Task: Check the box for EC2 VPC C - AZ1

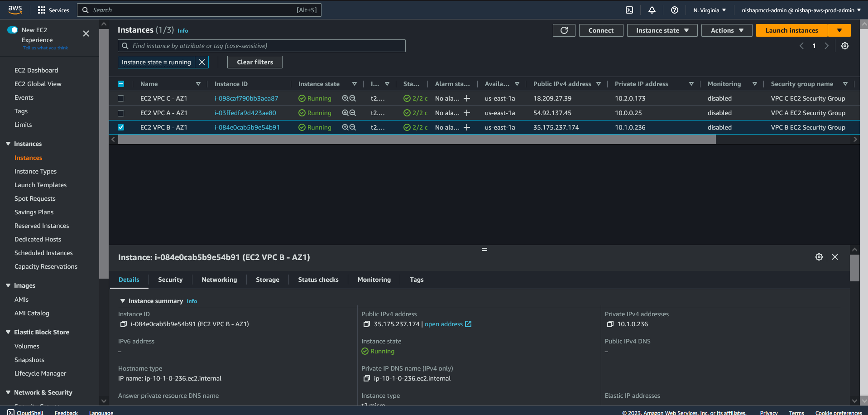Action: click(x=121, y=98)
